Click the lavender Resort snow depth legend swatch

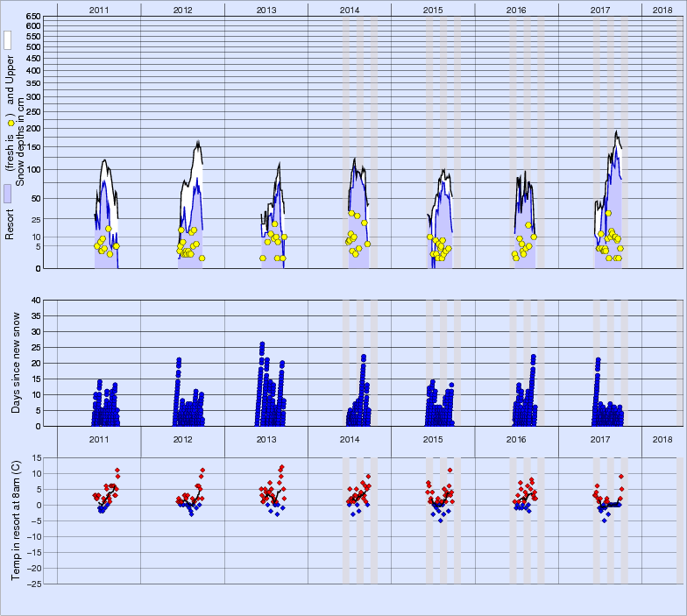click(x=7, y=195)
